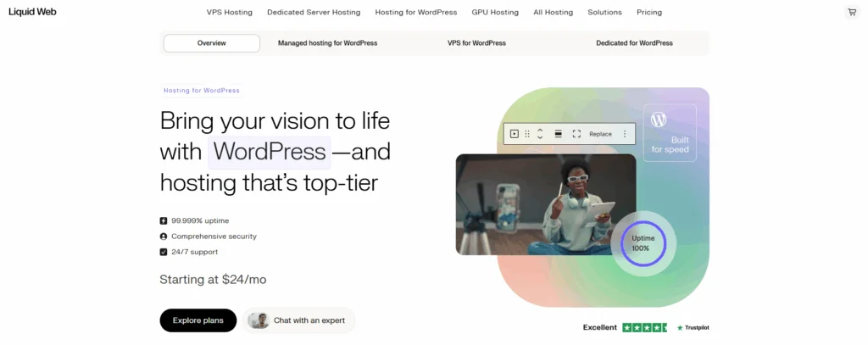Switch to VPS for WordPress tab
This screenshot has width=868, height=345.
click(x=476, y=43)
